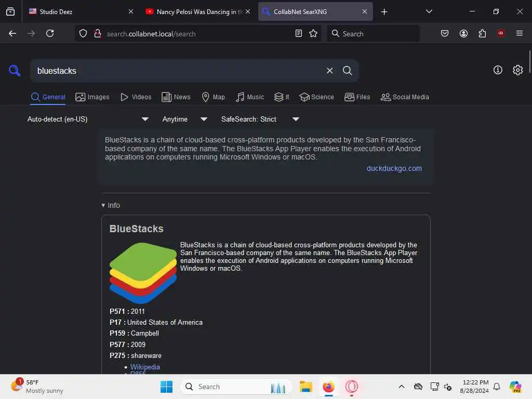Open the duckduckgo.com source link
The height and width of the screenshot is (399, 532).
tap(394, 168)
